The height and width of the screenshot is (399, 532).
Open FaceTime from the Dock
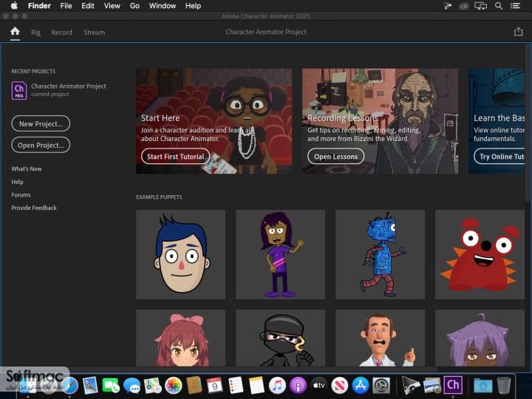(111, 386)
